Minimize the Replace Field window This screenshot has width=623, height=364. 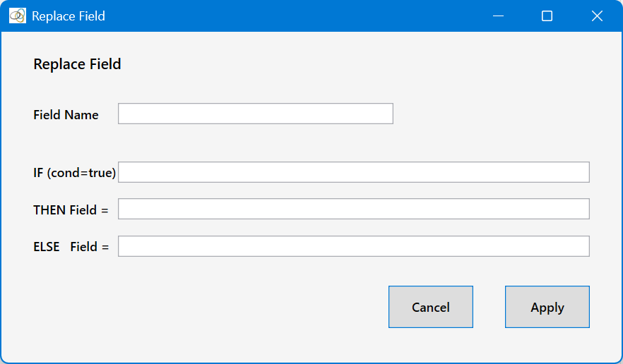tap(498, 16)
